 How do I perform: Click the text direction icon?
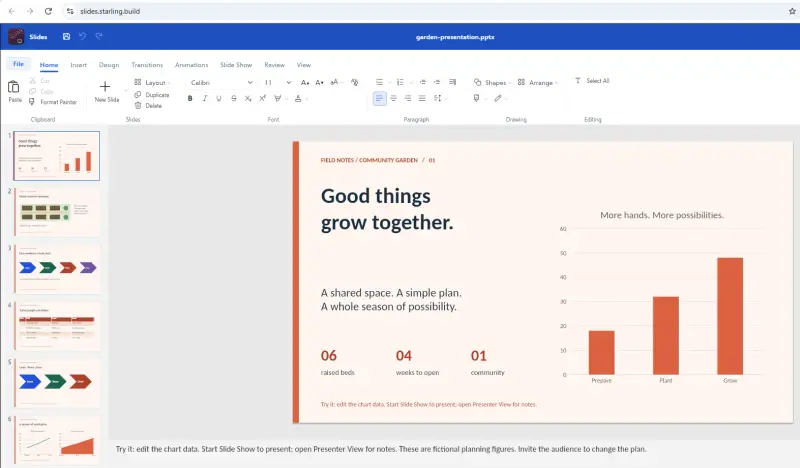pos(452,82)
